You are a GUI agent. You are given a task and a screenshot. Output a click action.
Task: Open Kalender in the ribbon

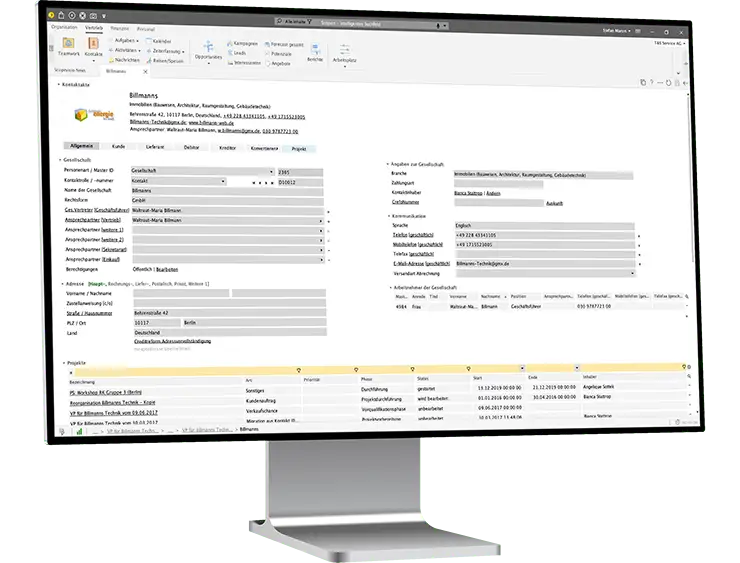159,41
